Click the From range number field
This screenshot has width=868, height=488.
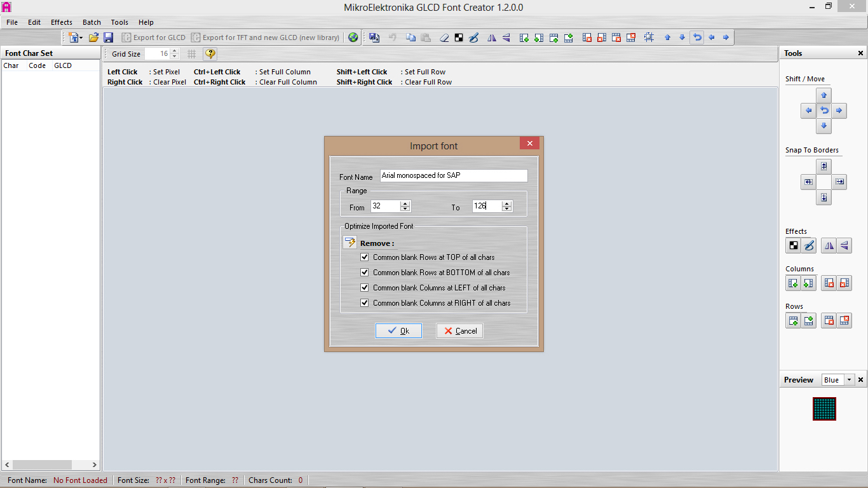pos(386,206)
